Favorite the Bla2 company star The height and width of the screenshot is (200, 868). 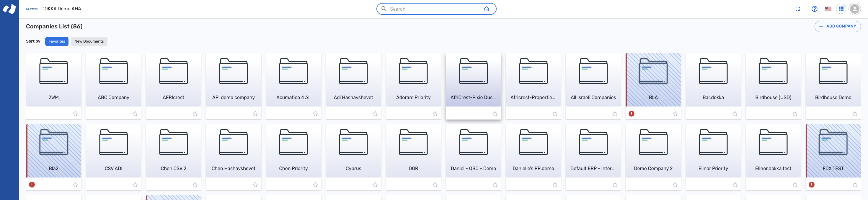coord(75,184)
